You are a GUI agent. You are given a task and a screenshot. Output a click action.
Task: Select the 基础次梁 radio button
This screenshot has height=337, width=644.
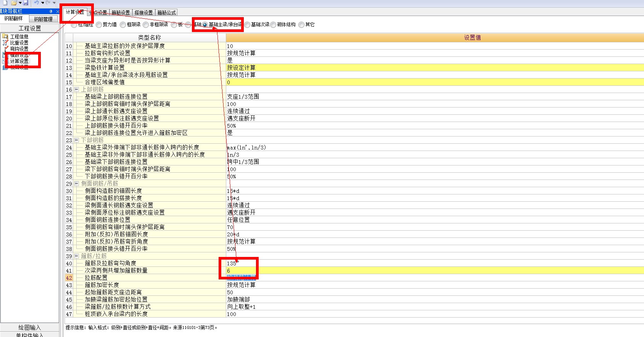coord(247,25)
